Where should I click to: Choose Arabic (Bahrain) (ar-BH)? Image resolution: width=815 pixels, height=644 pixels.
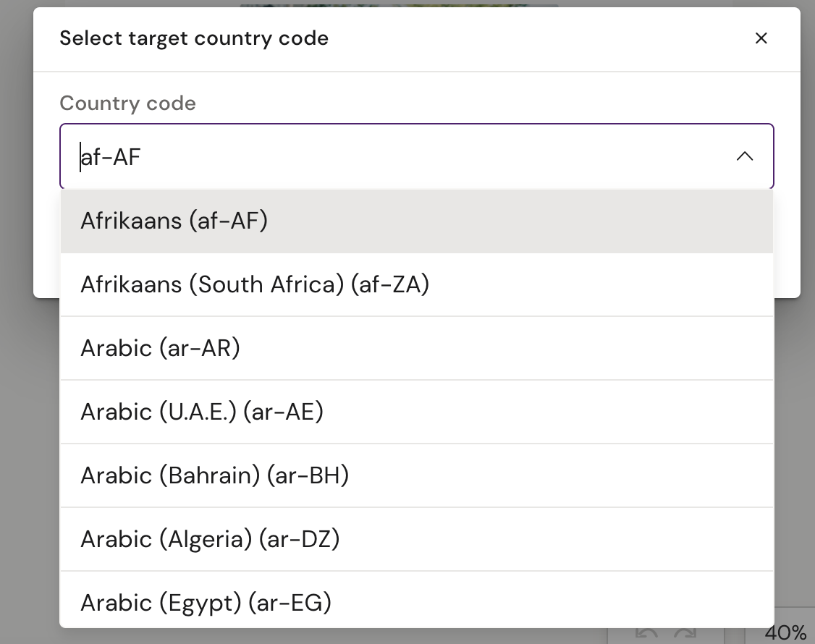click(214, 475)
